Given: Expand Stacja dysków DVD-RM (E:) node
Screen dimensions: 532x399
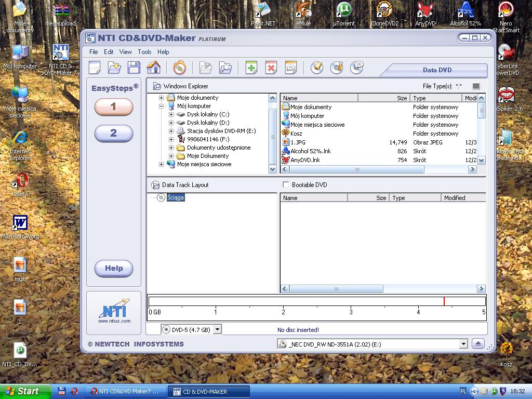Looking at the screenshot, I should pyautogui.click(x=171, y=131).
